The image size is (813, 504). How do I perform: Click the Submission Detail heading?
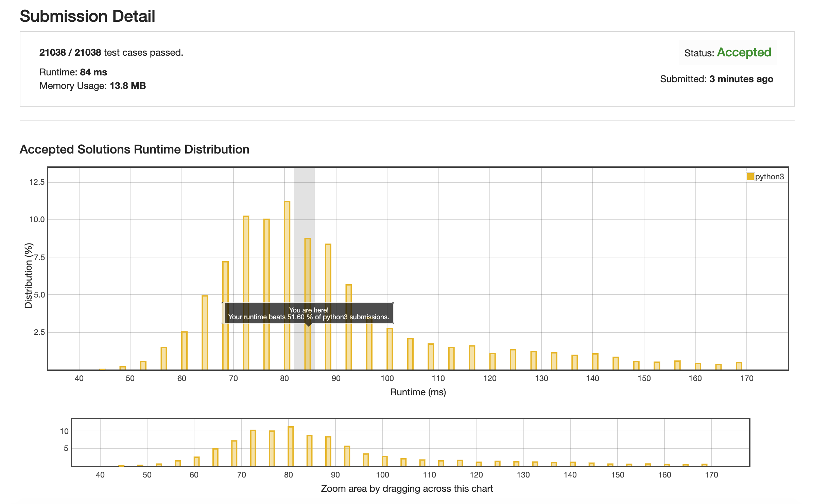pyautogui.click(x=87, y=16)
